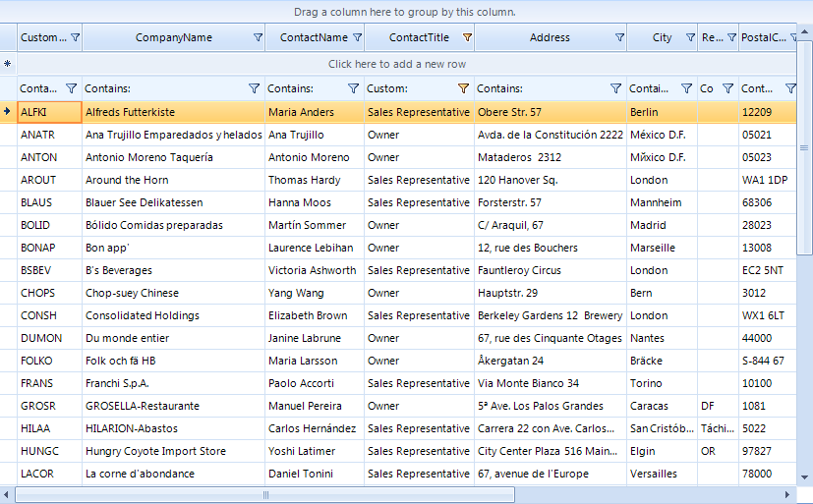813x504 pixels.
Task: Select the 'HILARION-Abastos' cell
Action: coord(174,429)
